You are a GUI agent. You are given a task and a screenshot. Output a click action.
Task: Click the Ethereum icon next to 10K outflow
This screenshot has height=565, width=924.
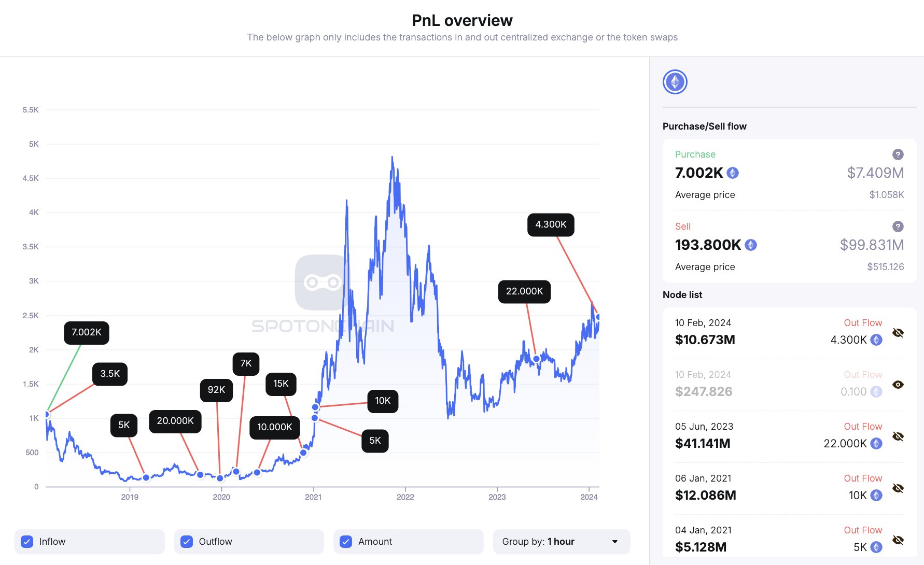(876, 496)
